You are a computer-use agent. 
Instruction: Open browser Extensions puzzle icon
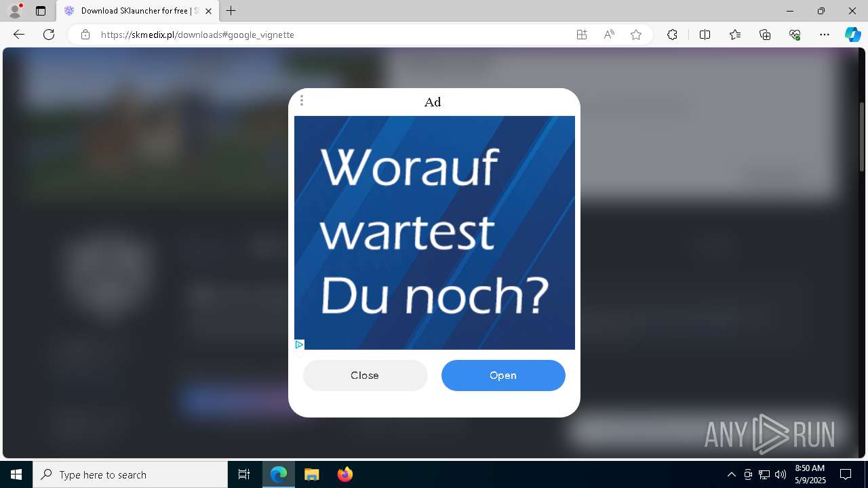(x=672, y=35)
